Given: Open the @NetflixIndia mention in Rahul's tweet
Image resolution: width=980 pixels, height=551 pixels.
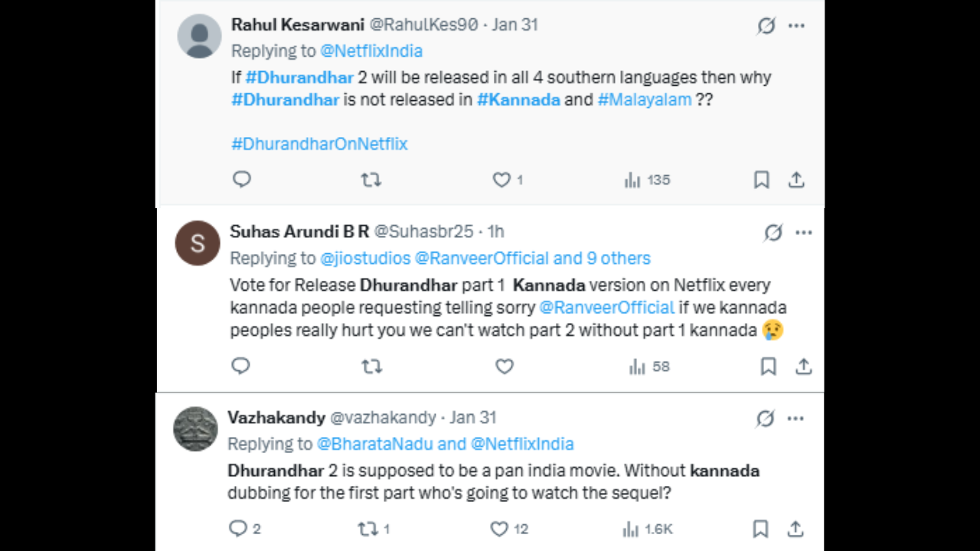Looking at the screenshot, I should [371, 51].
